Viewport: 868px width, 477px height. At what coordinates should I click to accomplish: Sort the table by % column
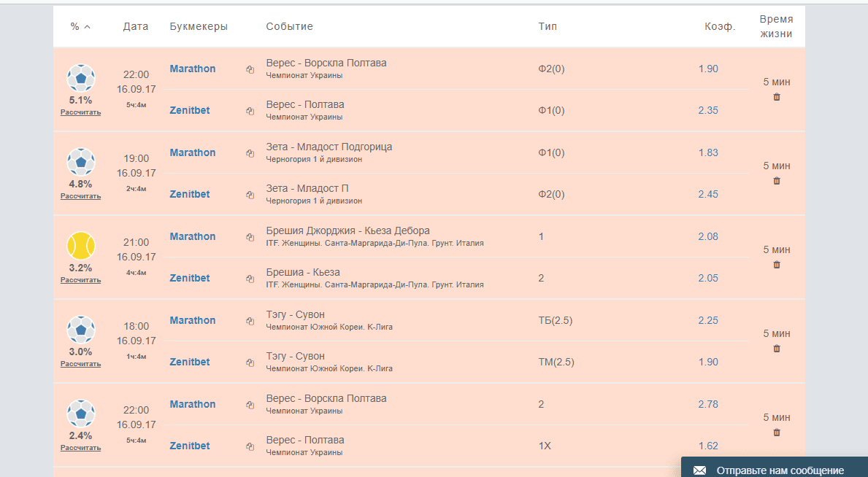coord(80,27)
